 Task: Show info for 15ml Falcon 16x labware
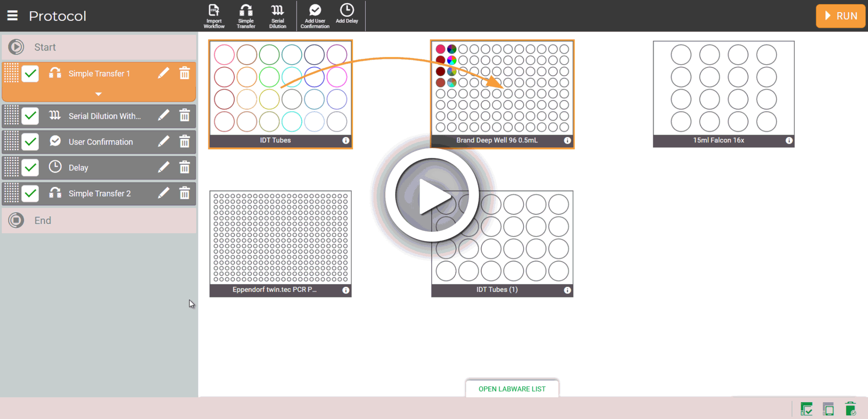pyautogui.click(x=789, y=141)
